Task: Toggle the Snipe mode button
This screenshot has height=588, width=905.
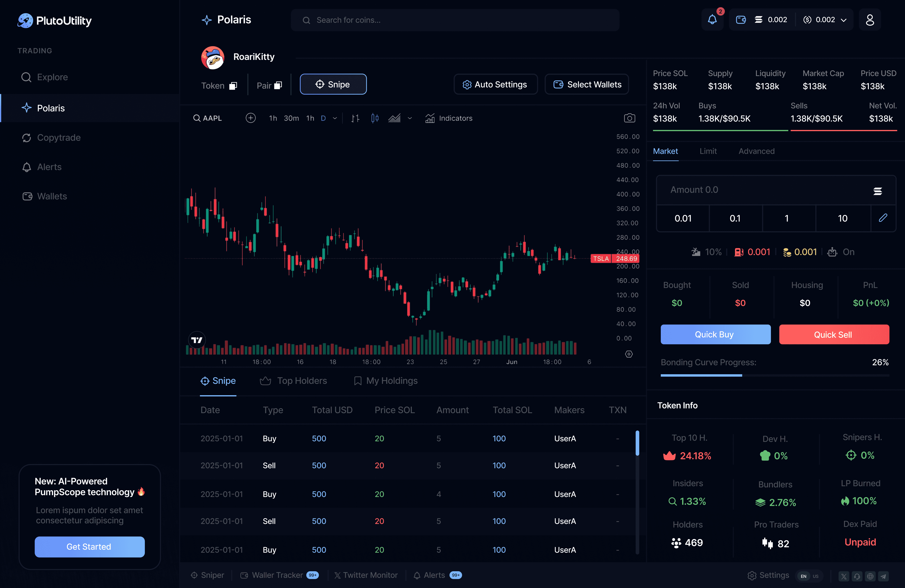Action: pos(333,84)
